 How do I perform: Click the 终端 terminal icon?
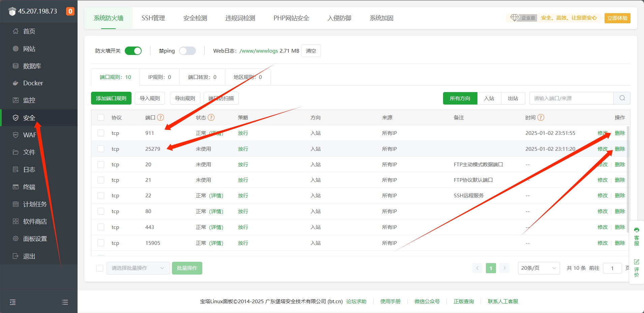pos(16,187)
